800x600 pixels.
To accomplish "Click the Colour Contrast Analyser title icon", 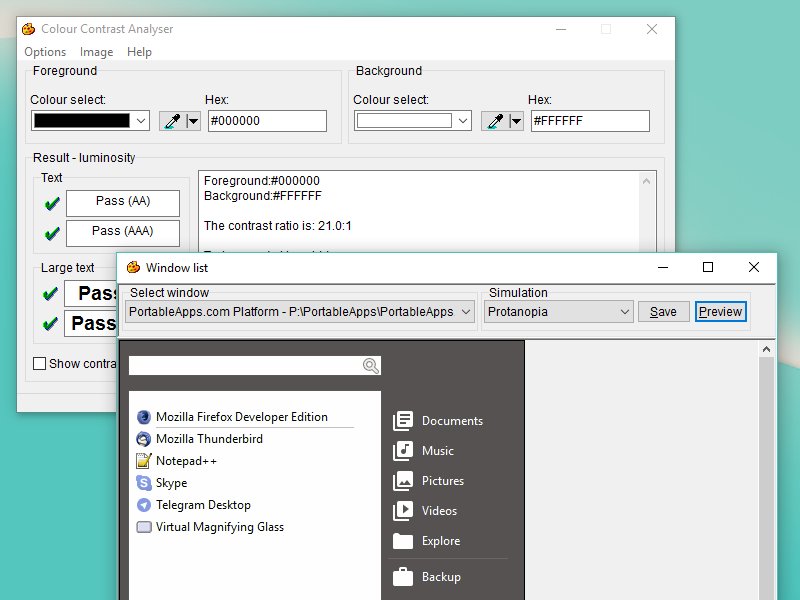I will point(29,29).
